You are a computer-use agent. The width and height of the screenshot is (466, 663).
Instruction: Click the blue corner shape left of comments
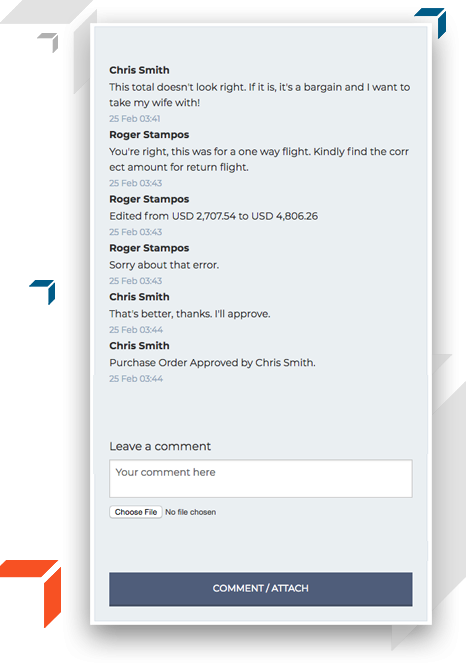43,291
